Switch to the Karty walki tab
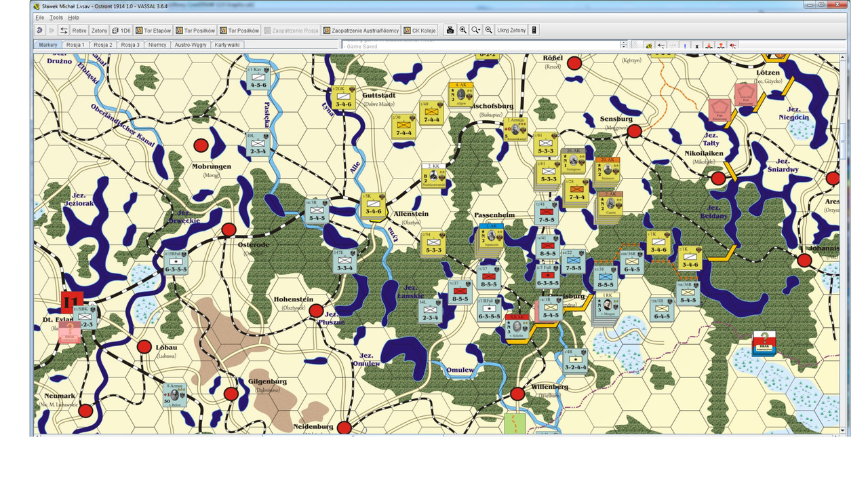This screenshot has height=488, width=868. point(227,45)
